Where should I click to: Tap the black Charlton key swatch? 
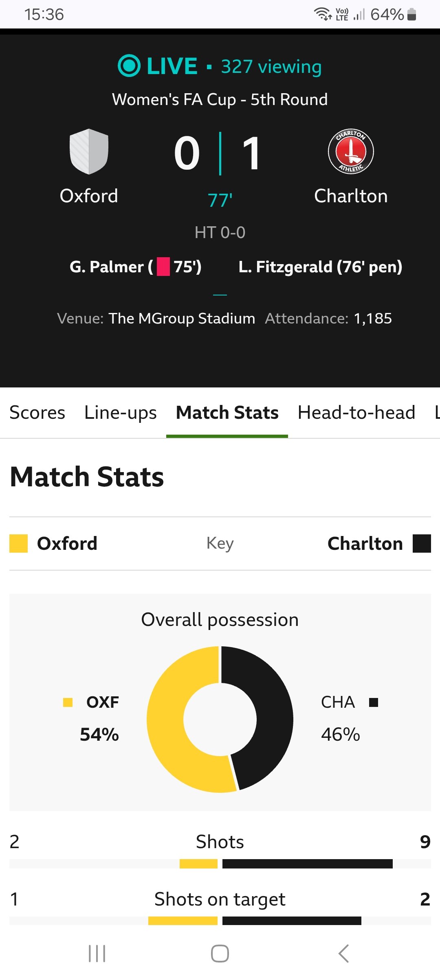(x=422, y=544)
